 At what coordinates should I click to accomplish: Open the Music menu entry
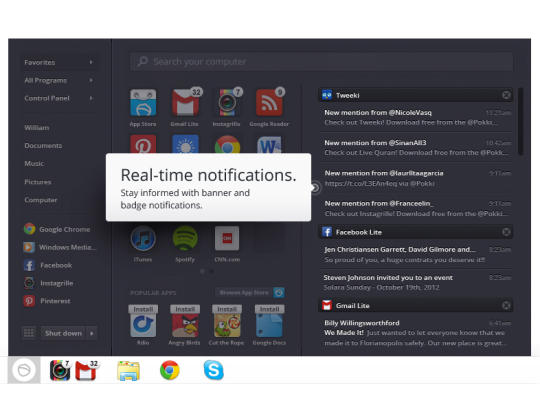(x=34, y=164)
